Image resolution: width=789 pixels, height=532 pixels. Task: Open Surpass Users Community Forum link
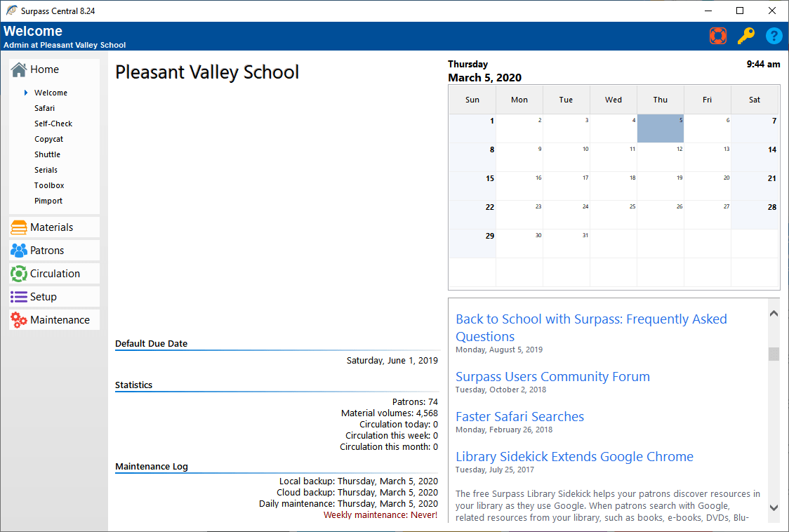pos(552,376)
